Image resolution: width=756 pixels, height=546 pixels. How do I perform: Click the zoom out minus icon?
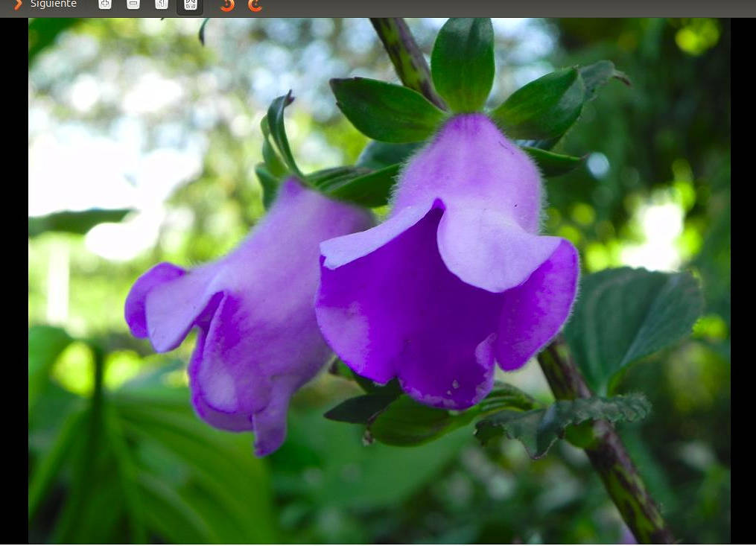133,4
